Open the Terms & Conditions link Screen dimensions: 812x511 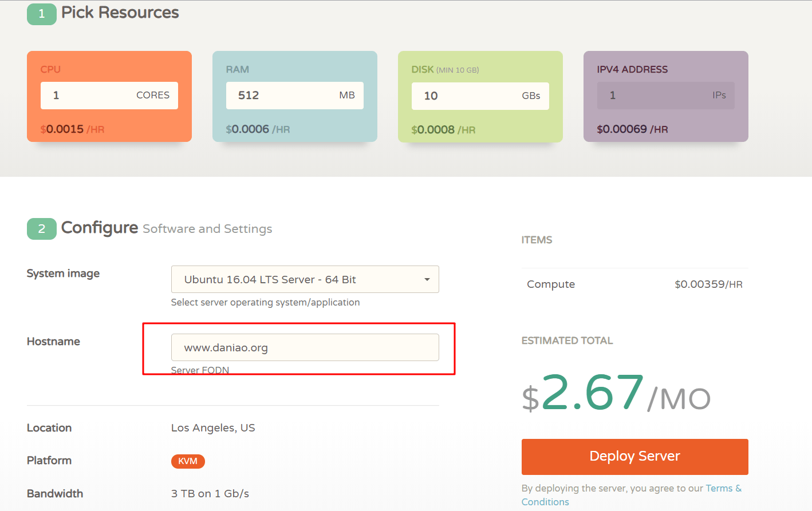click(632, 495)
